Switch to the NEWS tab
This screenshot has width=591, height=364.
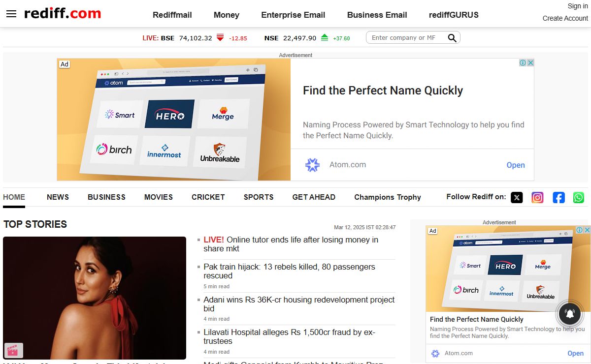(58, 197)
